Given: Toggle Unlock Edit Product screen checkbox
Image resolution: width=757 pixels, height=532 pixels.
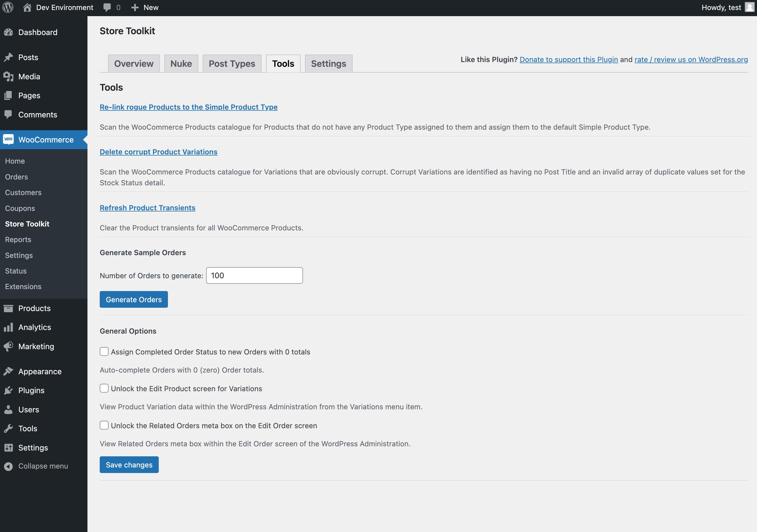Looking at the screenshot, I should pyautogui.click(x=104, y=388).
